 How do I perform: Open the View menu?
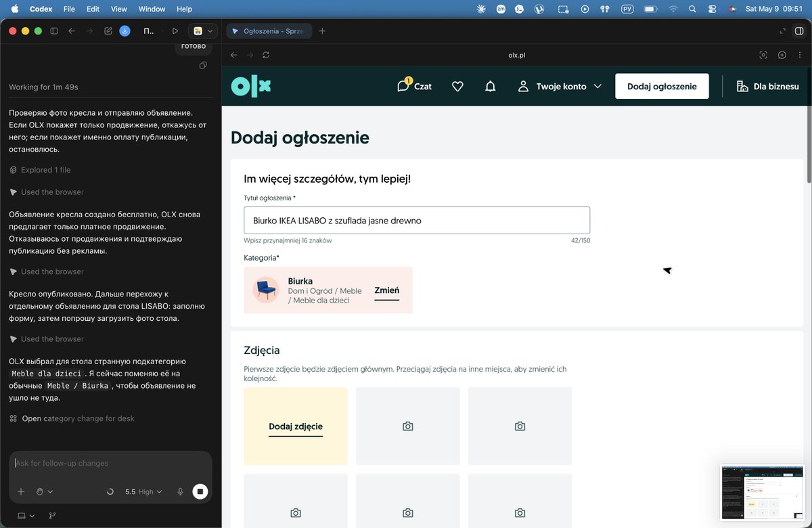[119, 9]
